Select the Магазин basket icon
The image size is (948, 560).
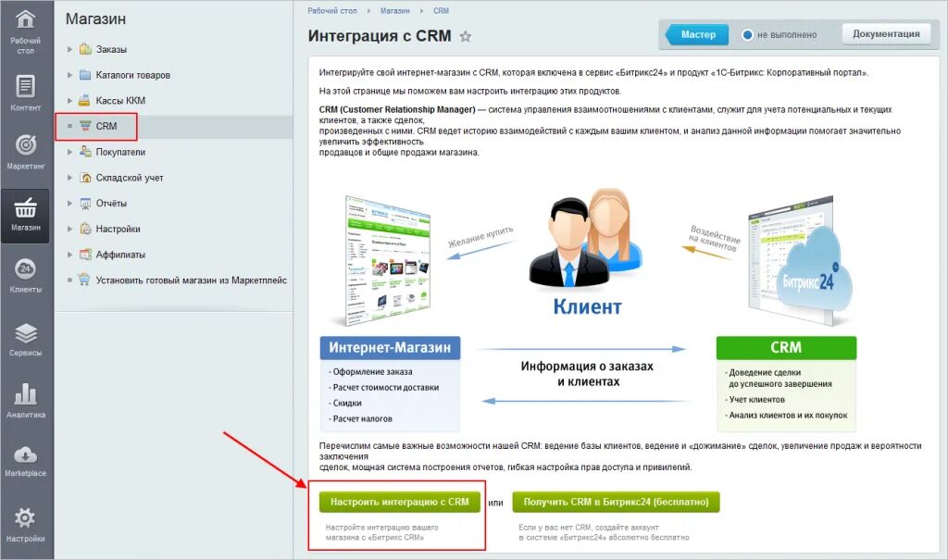[x=25, y=207]
